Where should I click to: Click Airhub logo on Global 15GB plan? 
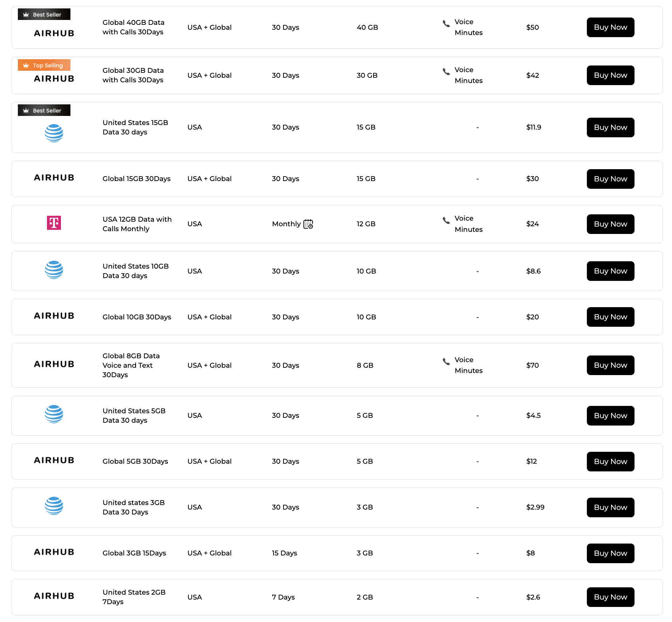coord(54,178)
